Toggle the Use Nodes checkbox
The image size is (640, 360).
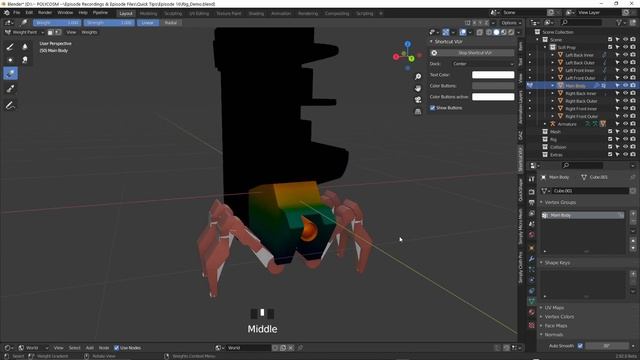tap(116, 348)
